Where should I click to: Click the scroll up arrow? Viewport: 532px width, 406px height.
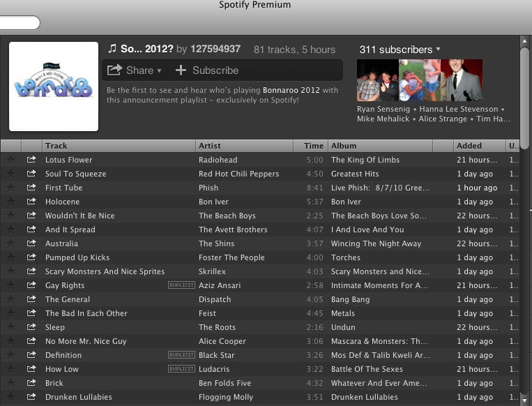[524, 41]
